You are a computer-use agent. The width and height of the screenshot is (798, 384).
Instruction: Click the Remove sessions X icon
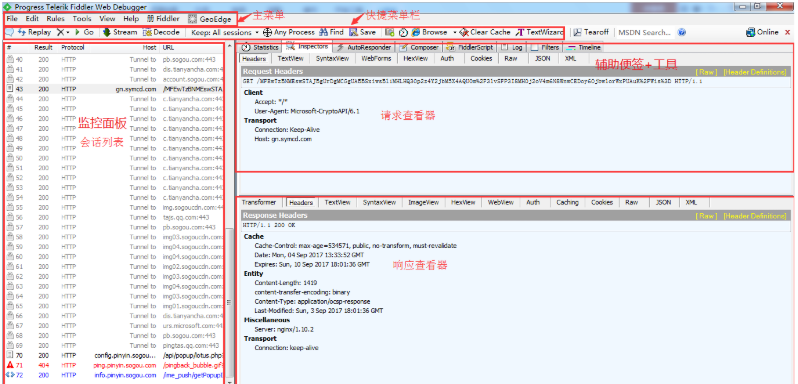(60, 32)
